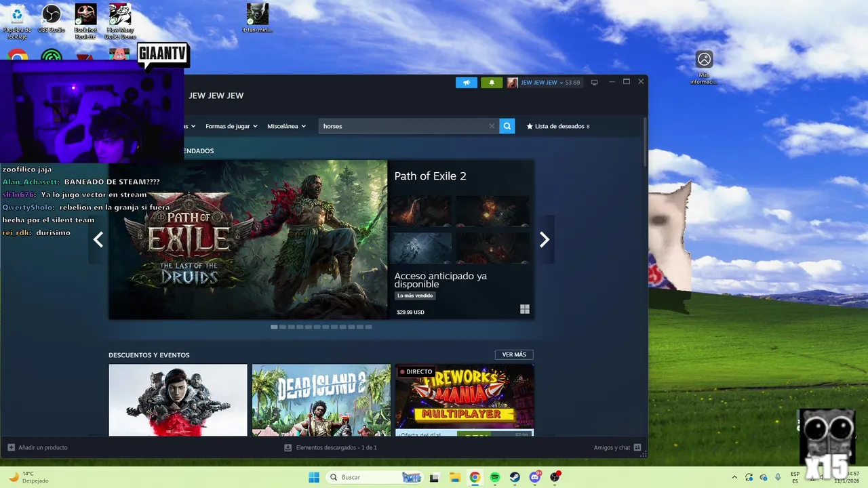868x488 pixels.
Task: Click the Windows platform icon on featured game
Action: point(524,309)
